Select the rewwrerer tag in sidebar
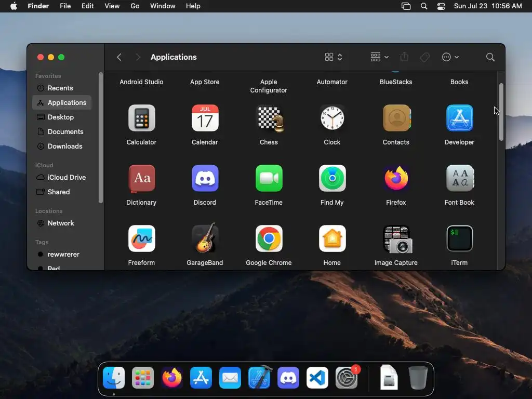 click(x=62, y=255)
